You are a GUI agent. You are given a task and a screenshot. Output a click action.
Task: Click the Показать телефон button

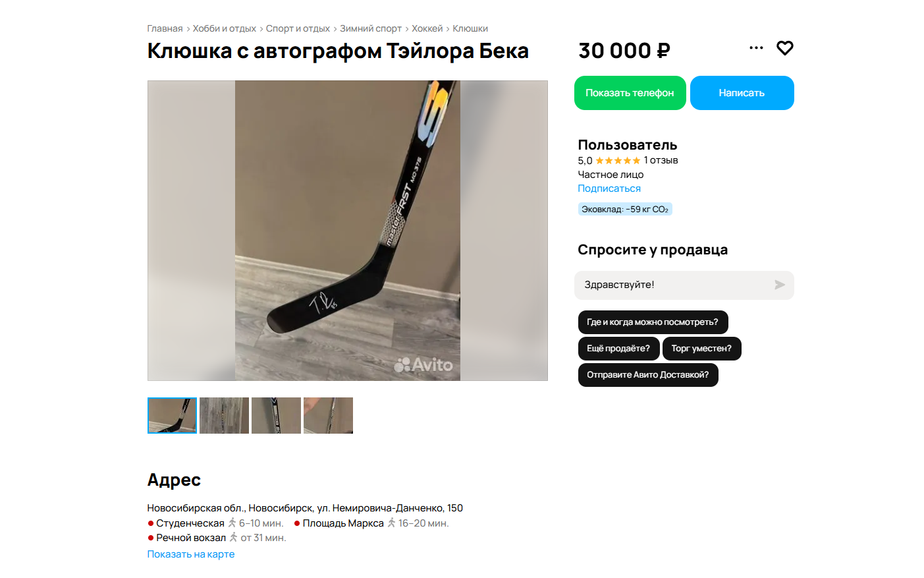tap(630, 93)
